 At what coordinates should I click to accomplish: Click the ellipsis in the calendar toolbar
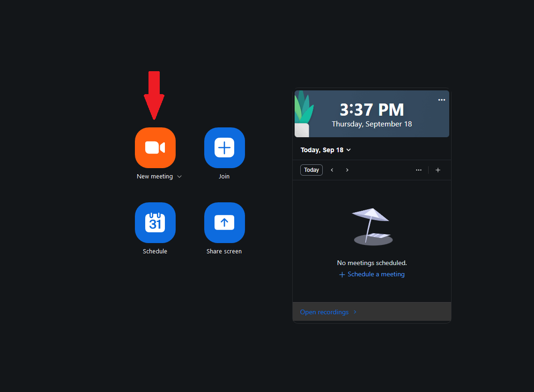pyautogui.click(x=418, y=170)
